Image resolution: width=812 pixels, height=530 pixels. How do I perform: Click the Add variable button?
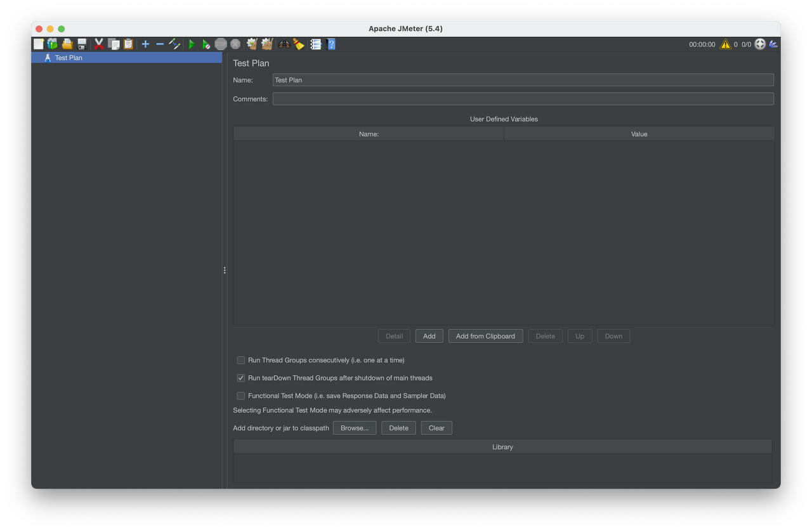coord(429,336)
